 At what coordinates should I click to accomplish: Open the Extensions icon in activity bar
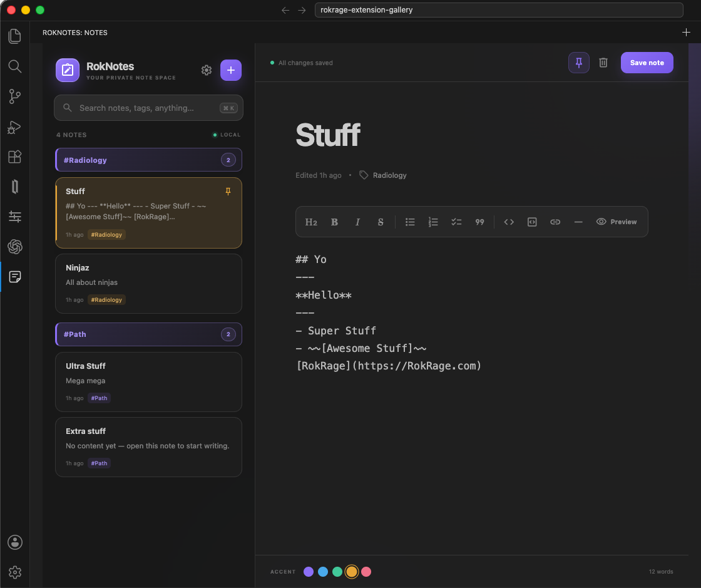point(15,157)
